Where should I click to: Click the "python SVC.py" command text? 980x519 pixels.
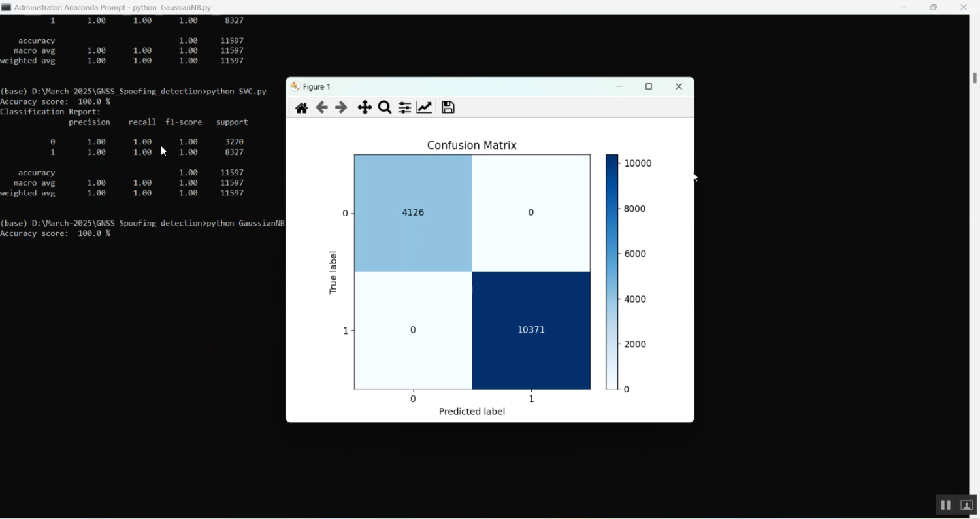237,92
